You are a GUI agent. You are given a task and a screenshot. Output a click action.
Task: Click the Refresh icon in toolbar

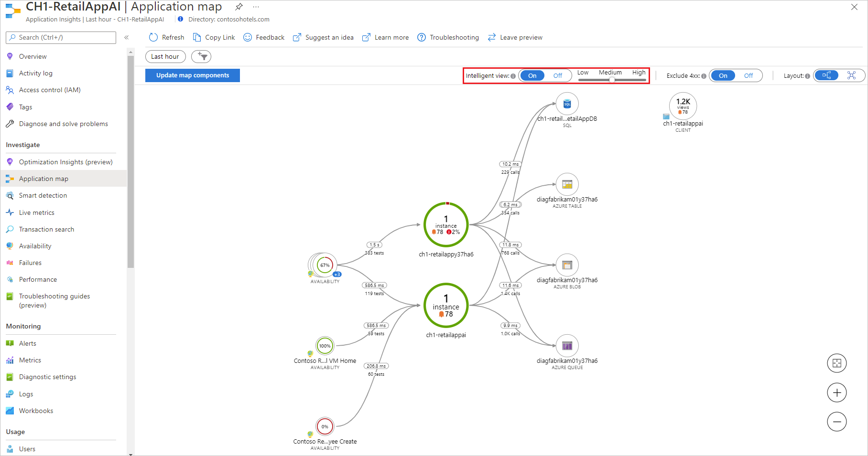pos(153,37)
